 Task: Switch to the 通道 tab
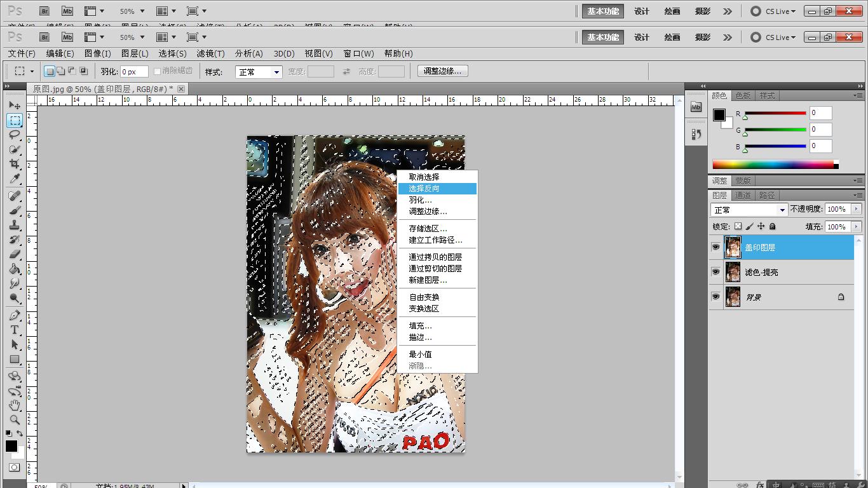(743, 196)
